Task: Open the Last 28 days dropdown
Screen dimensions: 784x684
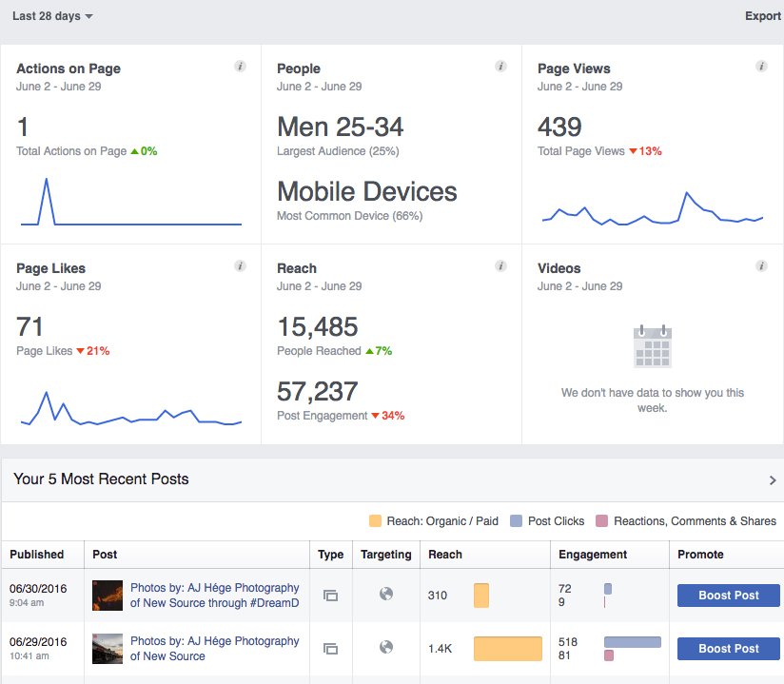Action: tap(52, 16)
